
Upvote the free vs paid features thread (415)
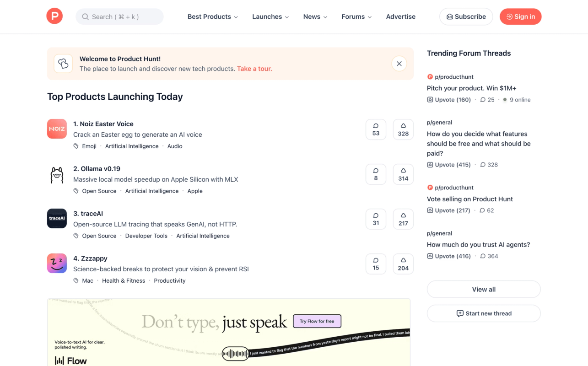449,165
